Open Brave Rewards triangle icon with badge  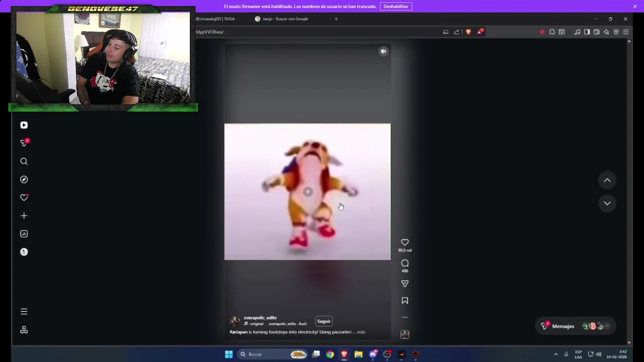tap(480, 32)
